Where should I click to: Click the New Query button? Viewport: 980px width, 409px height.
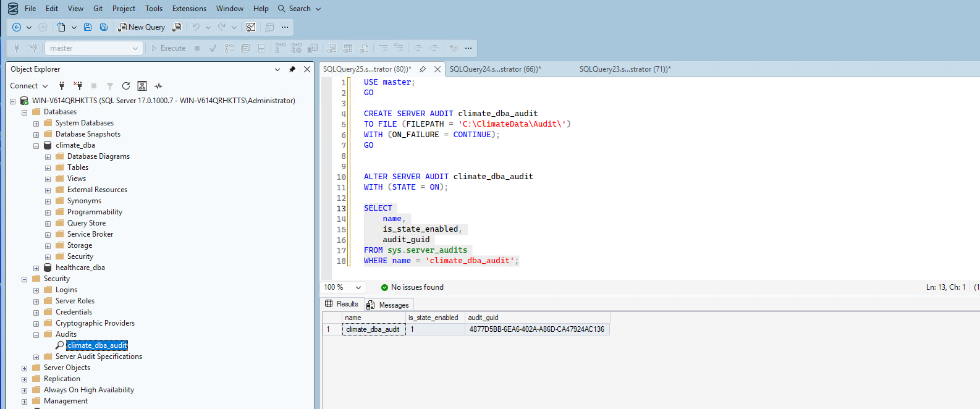point(142,27)
